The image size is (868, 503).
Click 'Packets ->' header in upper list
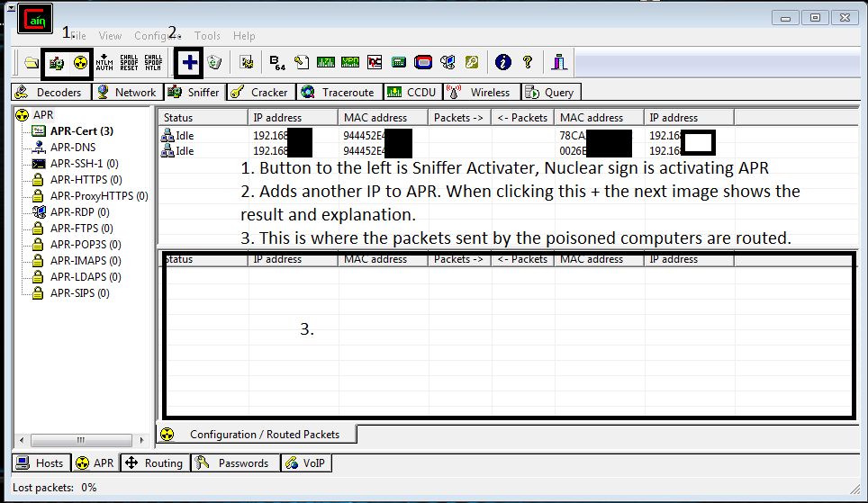click(459, 118)
